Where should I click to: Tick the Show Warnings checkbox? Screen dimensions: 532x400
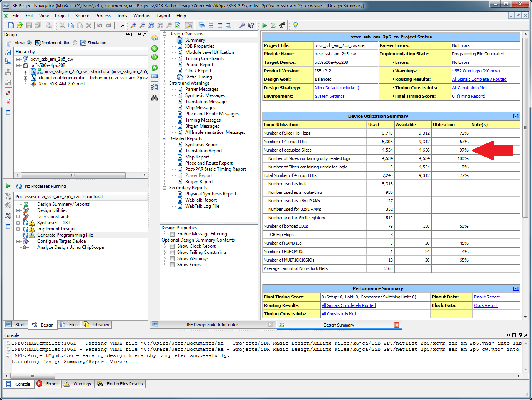click(x=172, y=258)
